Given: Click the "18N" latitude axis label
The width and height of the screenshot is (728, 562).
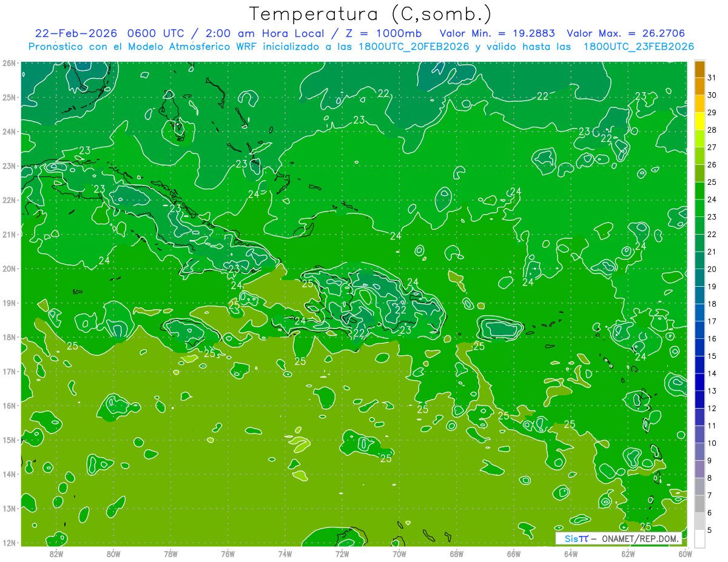Looking at the screenshot, I should tap(8, 337).
